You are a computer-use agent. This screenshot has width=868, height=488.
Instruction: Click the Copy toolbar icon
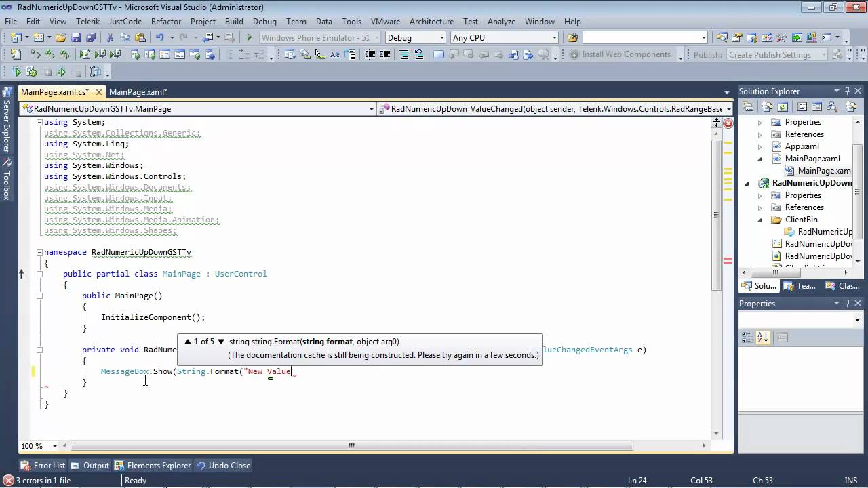pyautogui.click(x=125, y=38)
